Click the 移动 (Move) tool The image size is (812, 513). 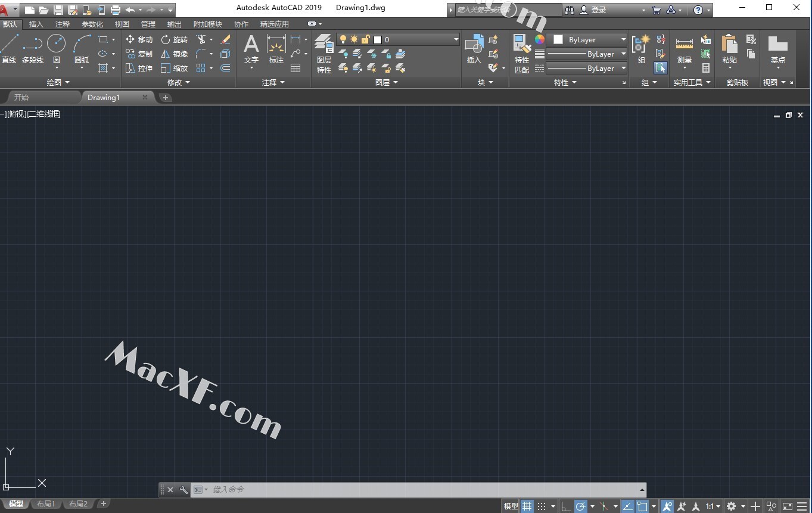click(139, 39)
